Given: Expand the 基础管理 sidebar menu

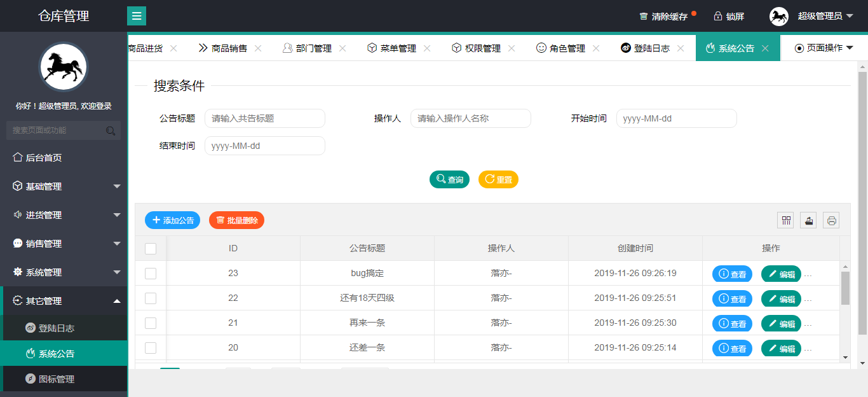Looking at the screenshot, I should tap(64, 186).
